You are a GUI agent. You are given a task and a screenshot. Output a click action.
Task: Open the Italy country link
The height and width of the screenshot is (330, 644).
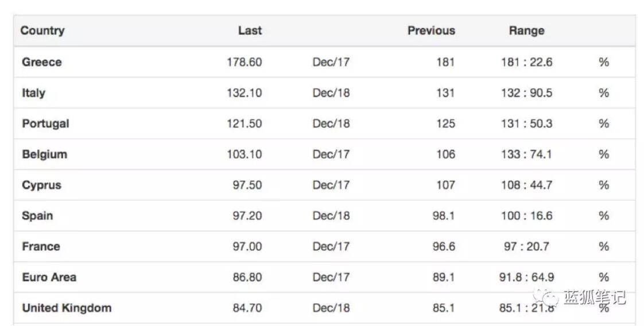34,93
